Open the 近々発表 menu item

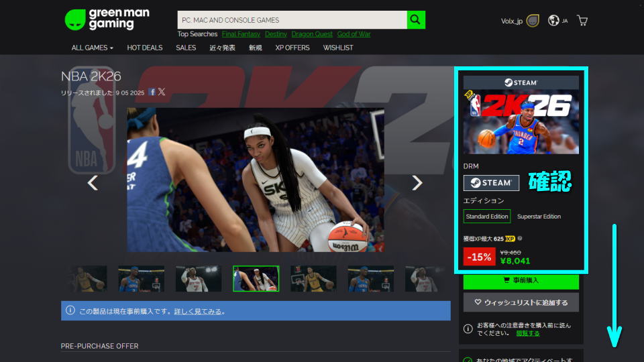(222, 48)
